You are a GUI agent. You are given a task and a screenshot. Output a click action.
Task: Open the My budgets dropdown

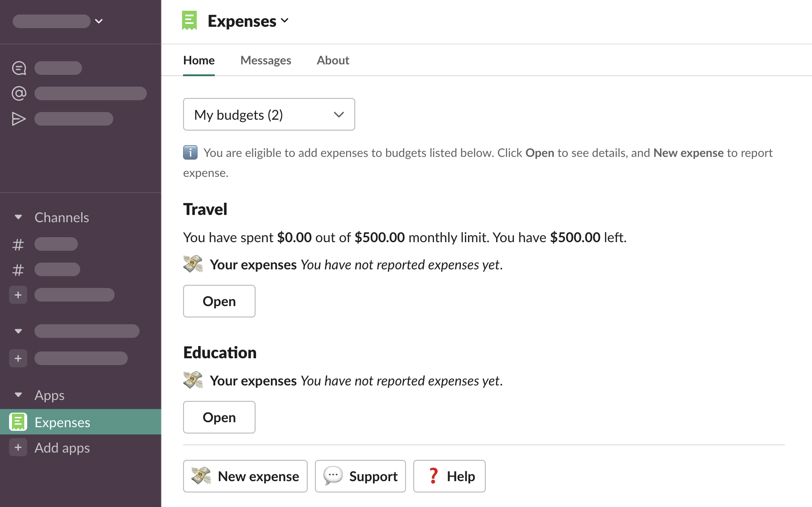point(269,115)
